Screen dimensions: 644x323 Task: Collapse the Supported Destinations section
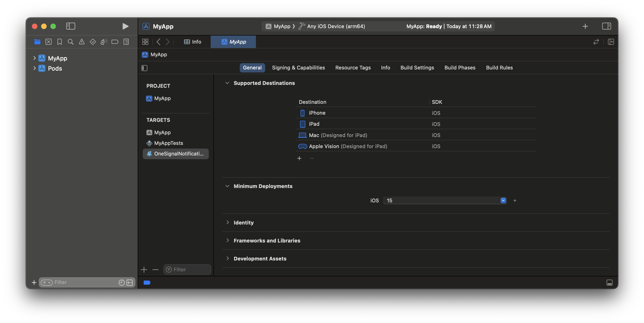pyautogui.click(x=227, y=83)
